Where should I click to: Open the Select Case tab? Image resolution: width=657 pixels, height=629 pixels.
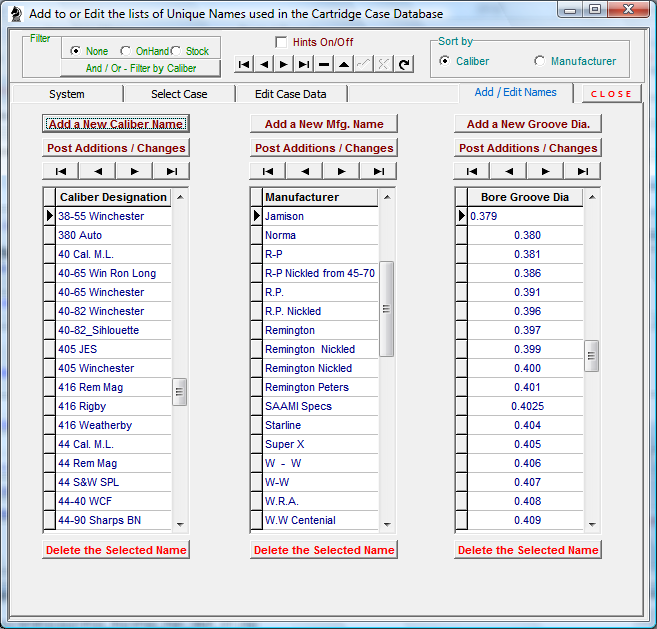(x=179, y=94)
